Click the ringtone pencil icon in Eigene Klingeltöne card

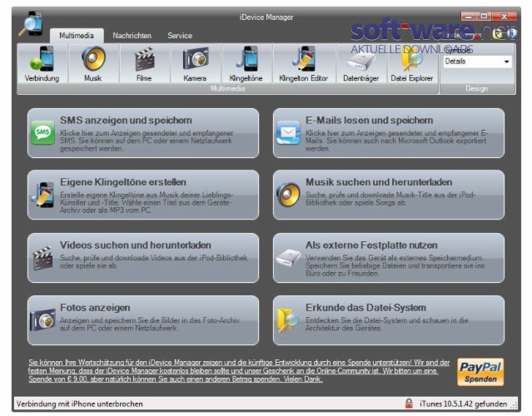(42, 195)
